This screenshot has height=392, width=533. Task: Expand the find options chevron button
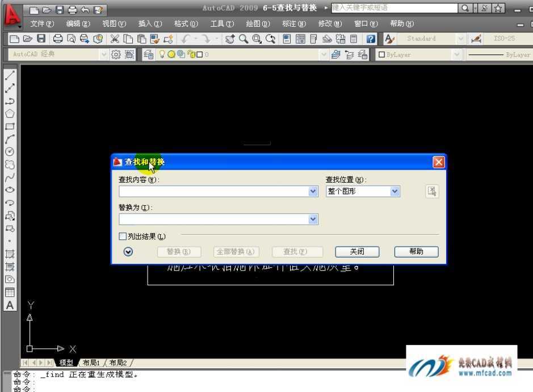(x=128, y=252)
